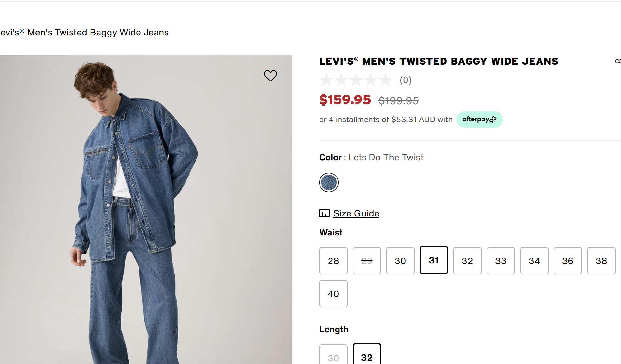Pick waist size 32
The height and width of the screenshot is (364, 621).
click(x=467, y=261)
